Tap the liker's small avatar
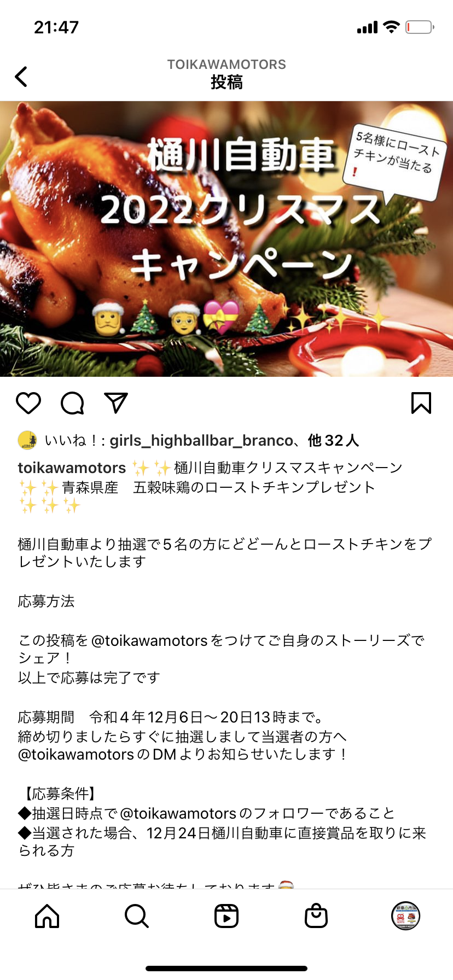453x980 pixels. (27, 440)
